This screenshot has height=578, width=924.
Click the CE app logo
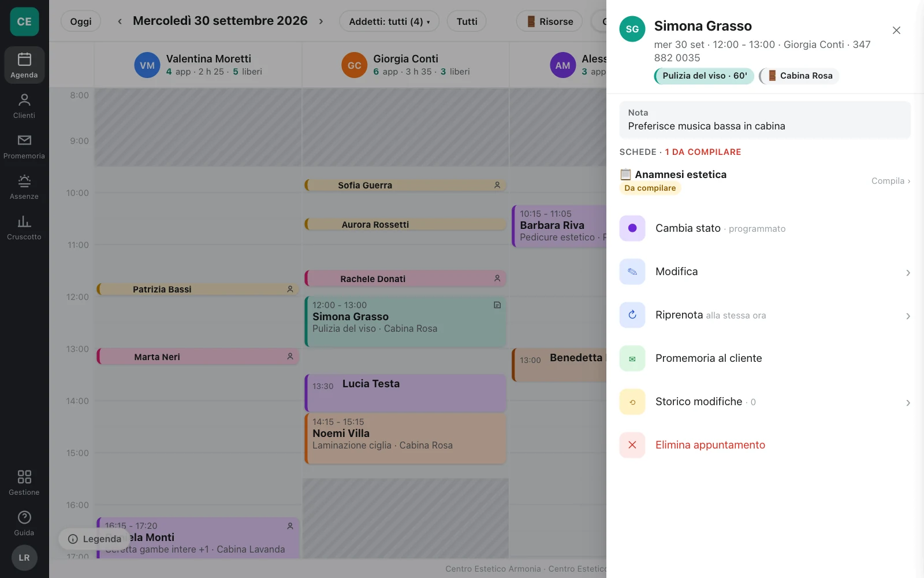[x=24, y=22]
